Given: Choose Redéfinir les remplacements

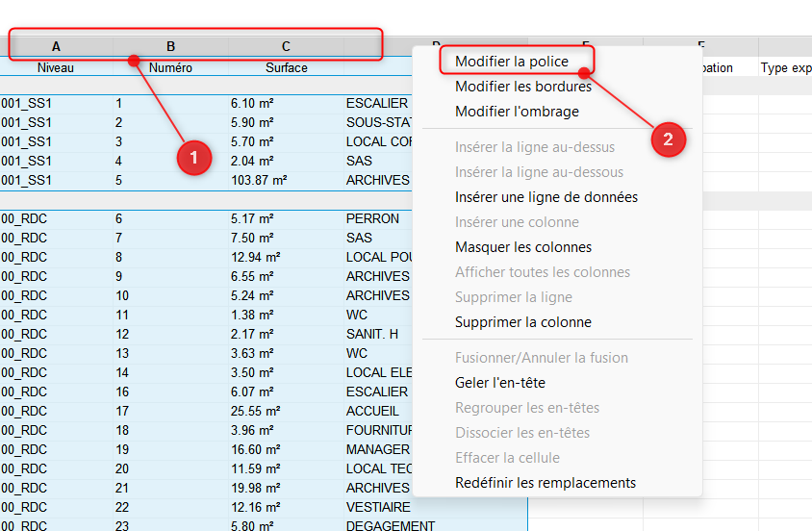Looking at the screenshot, I should pyautogui.click(x=546, y=483).
